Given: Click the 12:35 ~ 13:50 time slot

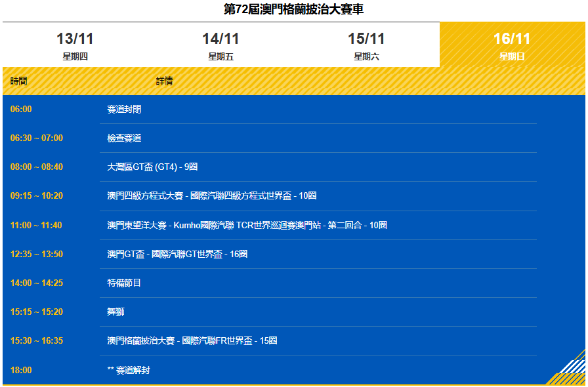Looking at the screenshot, I should pyautogui.click(x=37, y=254).
